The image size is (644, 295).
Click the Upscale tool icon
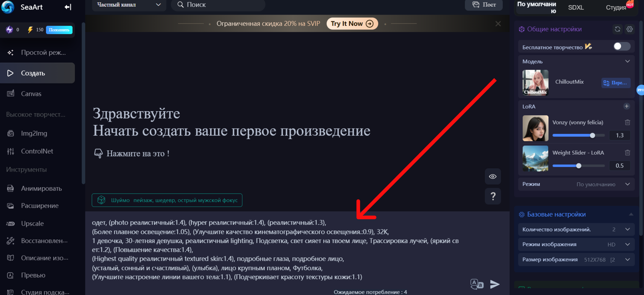click(11, 223)
